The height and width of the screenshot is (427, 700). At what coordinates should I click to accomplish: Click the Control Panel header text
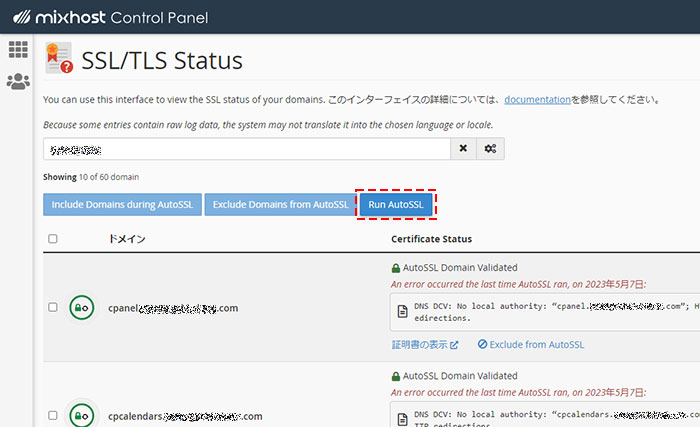coord(159,18)
